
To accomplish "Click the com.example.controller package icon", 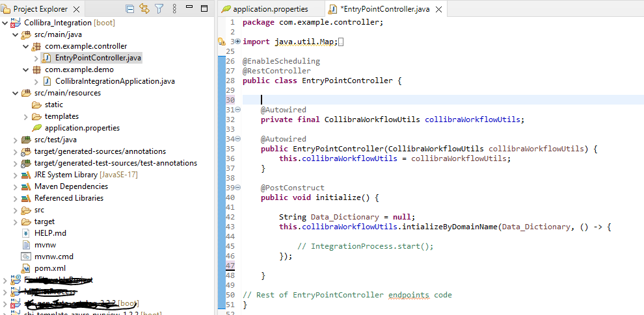I will click(36, 46).
